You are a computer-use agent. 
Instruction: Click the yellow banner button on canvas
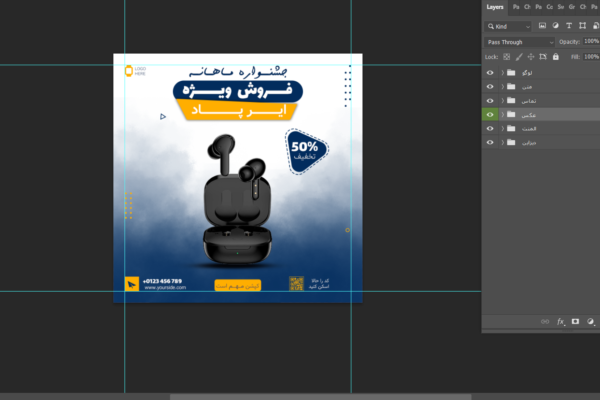point(238,286)
